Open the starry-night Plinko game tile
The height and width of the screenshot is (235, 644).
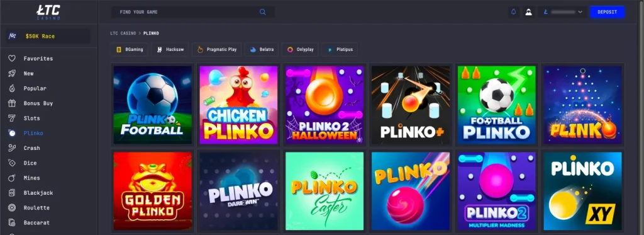[x=583, y=105]
